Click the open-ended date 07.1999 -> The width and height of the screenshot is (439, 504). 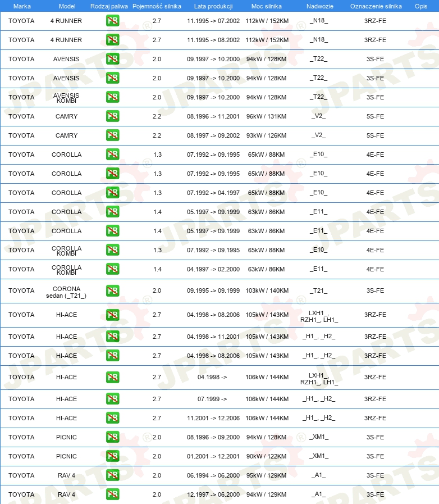pyautogui.click(x=212, y=399)
